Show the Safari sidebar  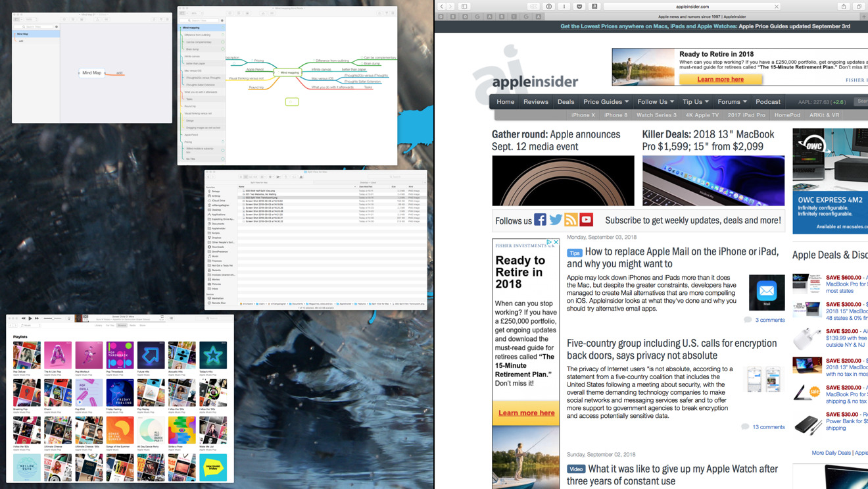point(464,7)
